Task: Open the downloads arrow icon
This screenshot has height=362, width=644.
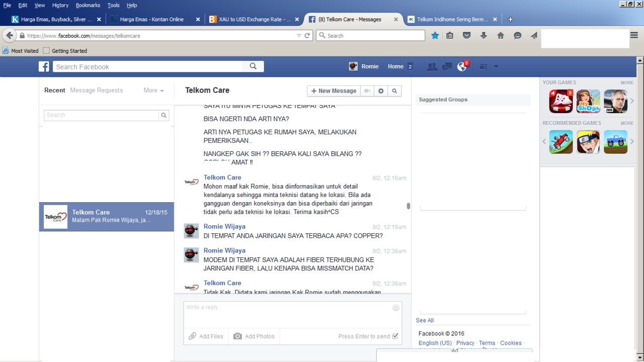Action: point(484,36)
